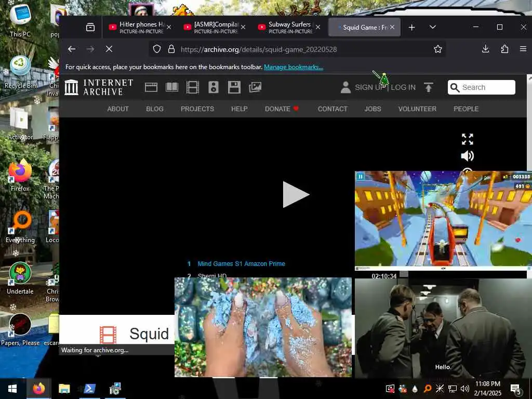Open Internet Archive video film icon
Viewport: 532px width, 399px height.
pos(193,87)
